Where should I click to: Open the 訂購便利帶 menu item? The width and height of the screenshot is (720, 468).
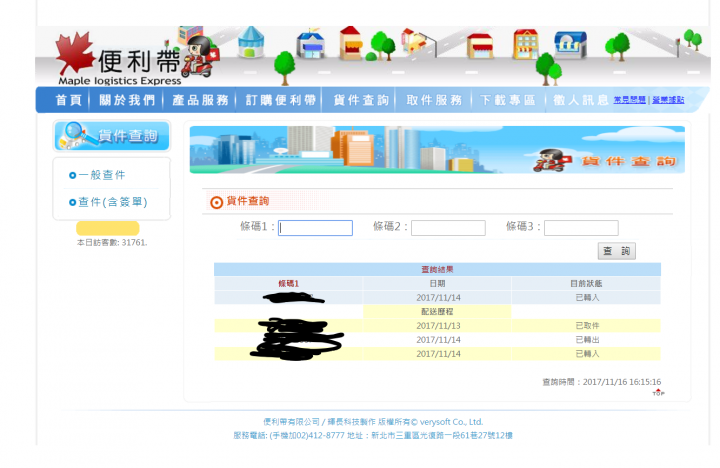281,100
